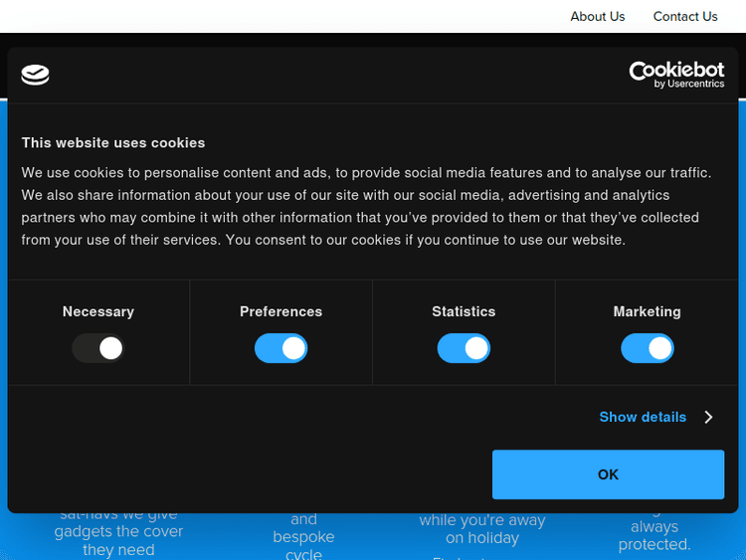Click the Marketing category label
Viewport: 746px width, 560px height.
click(647, 311)
